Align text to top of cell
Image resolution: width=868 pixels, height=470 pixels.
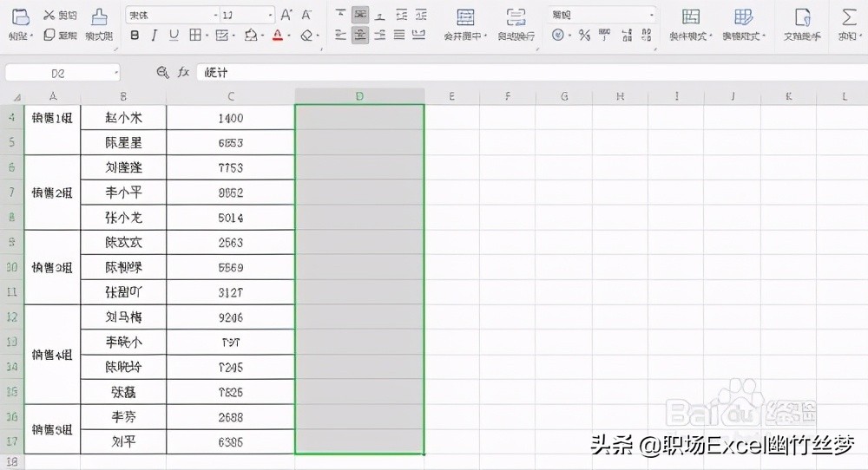coord(341,15)
